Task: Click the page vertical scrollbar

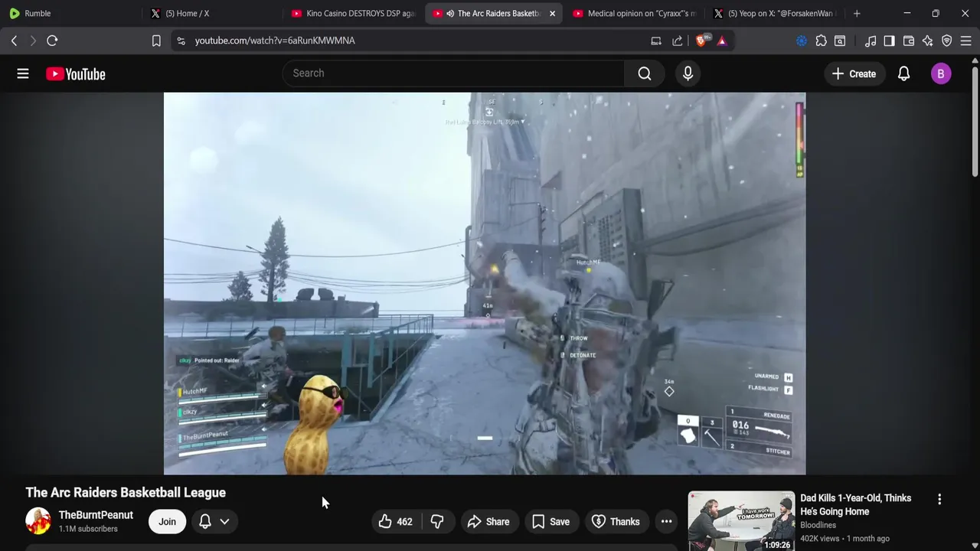Action: 975,122
